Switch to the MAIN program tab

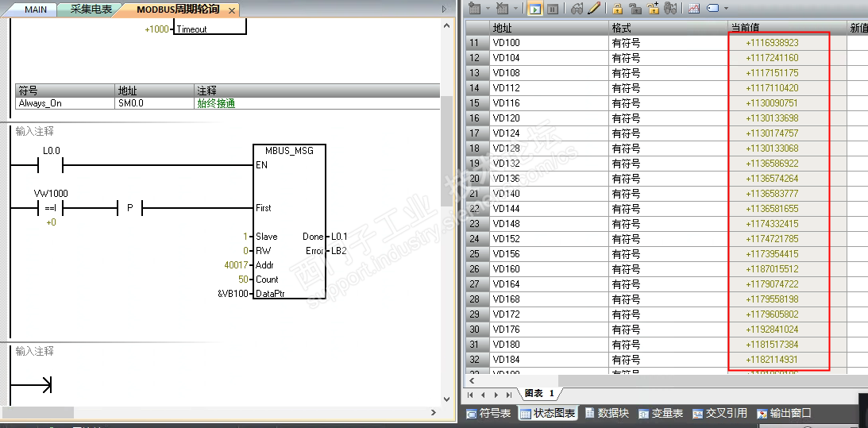pos(36,10)
